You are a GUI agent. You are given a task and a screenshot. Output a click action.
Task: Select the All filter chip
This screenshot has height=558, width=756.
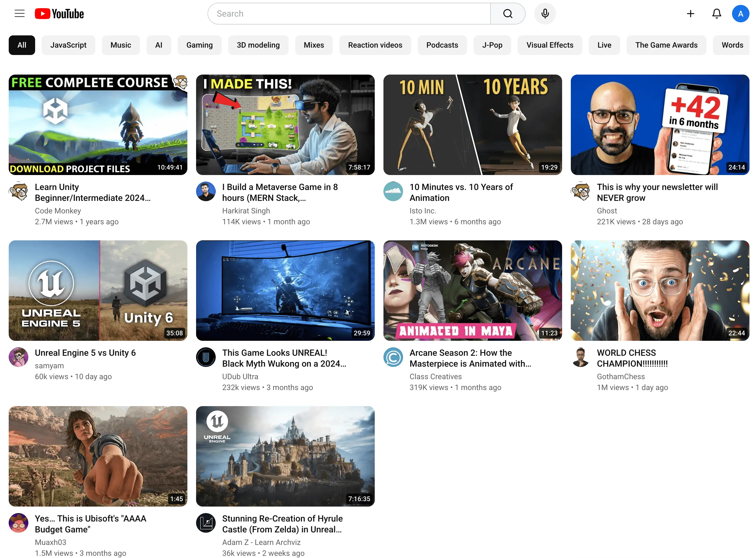click(x=22, y=45)
